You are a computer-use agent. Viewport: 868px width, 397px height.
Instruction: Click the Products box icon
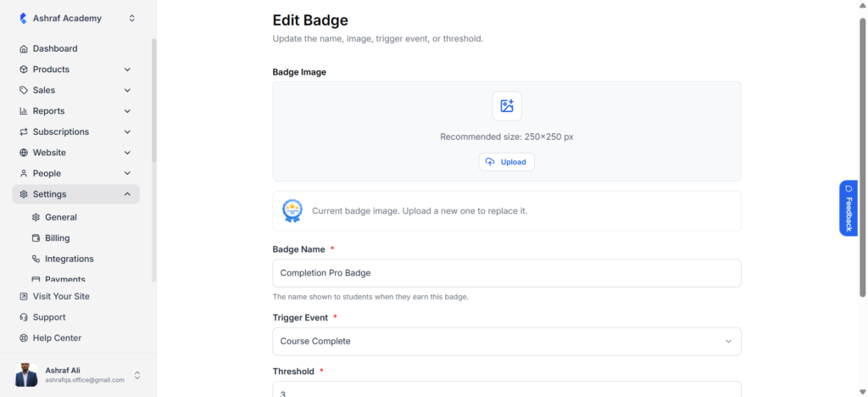[x=23, y=70]
